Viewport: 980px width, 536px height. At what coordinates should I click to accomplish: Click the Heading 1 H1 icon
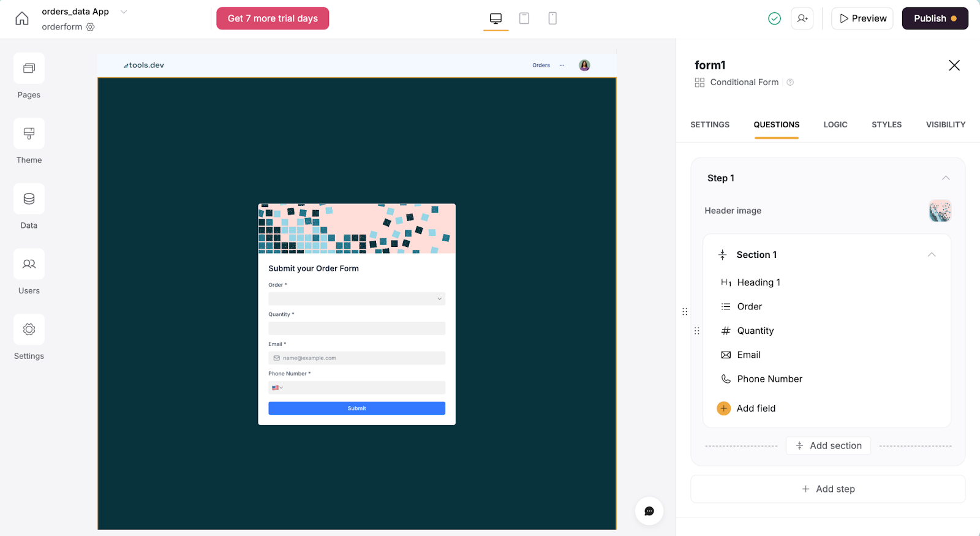pos(726,282)
